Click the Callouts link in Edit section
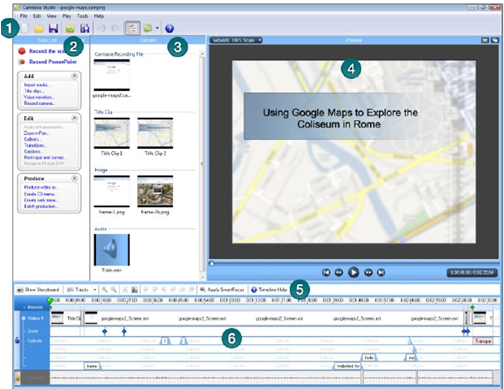 [x=32, y=139]
